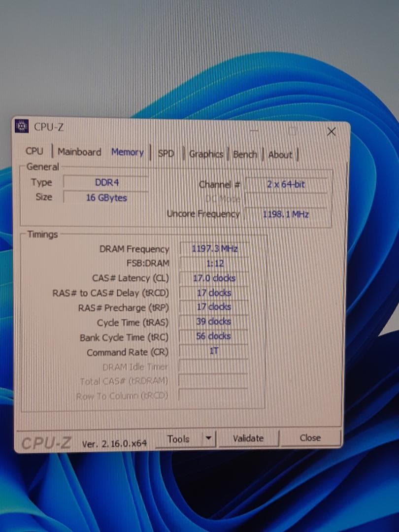Open the Mainboard tab
This screenshot has height=532, width=399.
pos(79,152)
